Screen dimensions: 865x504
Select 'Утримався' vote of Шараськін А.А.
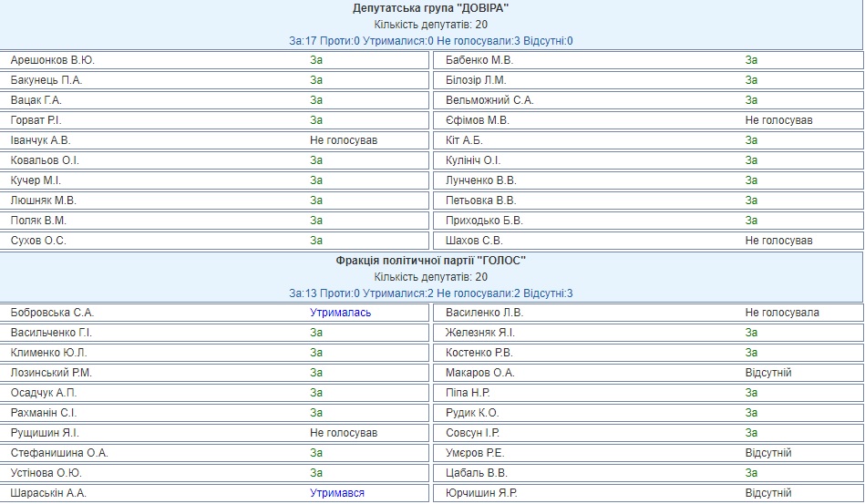point(337,493)
